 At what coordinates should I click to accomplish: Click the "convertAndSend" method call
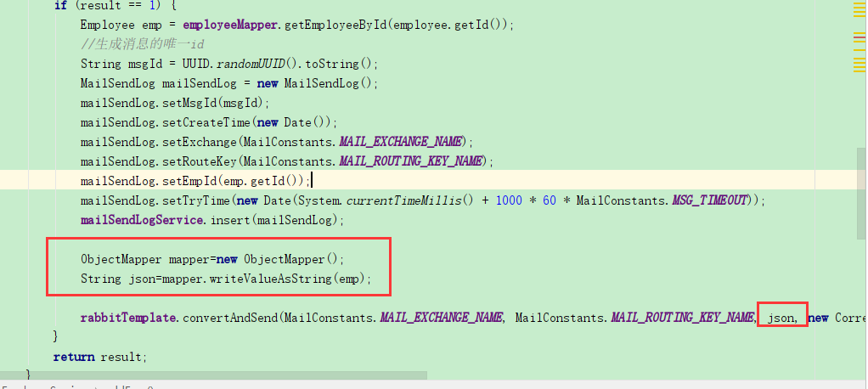(x=230, y=318)
